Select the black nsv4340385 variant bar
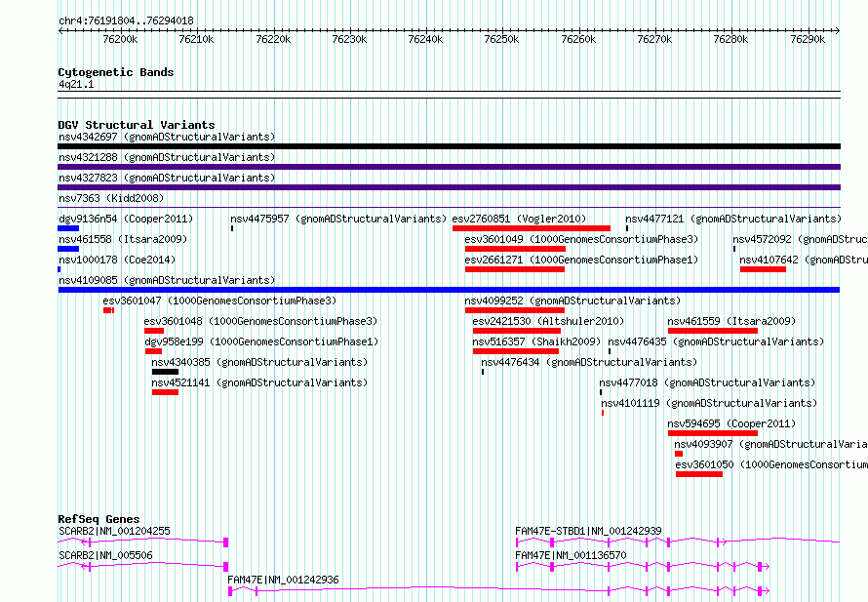Image resolution: width=868 pixels, height=602 pixels. (x=165, y=372)
